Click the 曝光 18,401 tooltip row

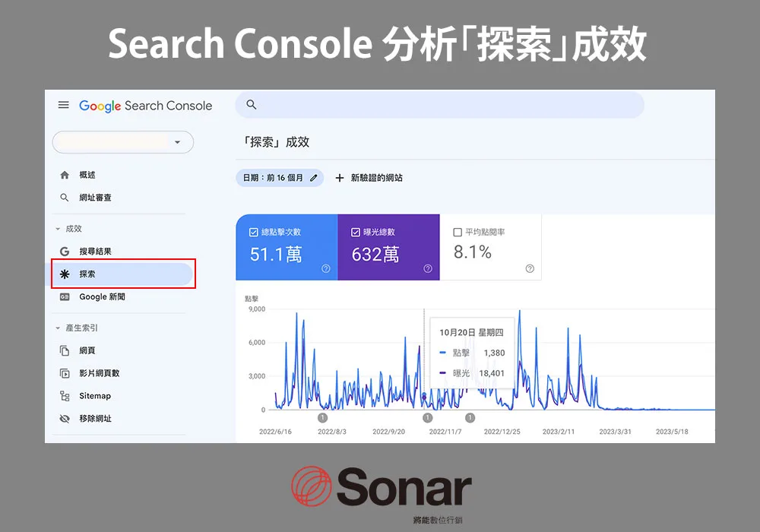coord(472,374)
